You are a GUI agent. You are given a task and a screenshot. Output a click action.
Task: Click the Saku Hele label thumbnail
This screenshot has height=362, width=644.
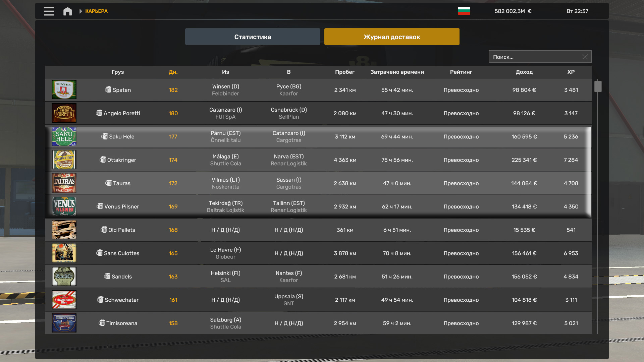64,136
